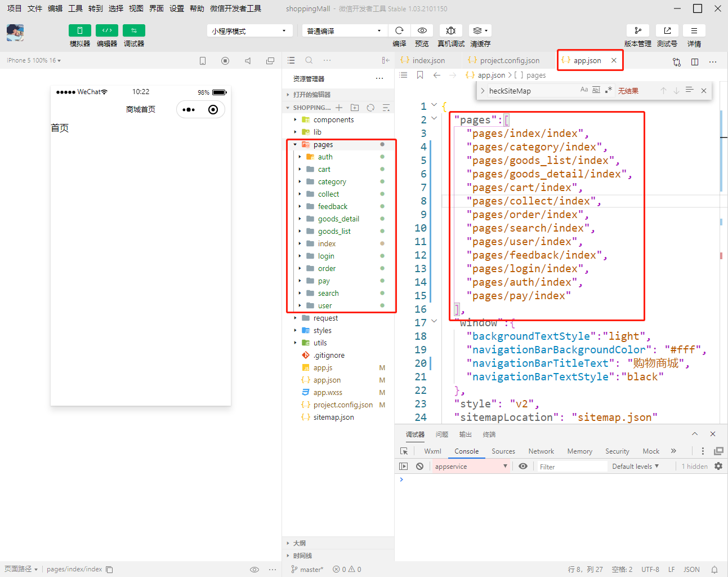Toggle the simulator (模拟器) panel button
The height and width of the screenshot is (577, 728).
point(79,30)
